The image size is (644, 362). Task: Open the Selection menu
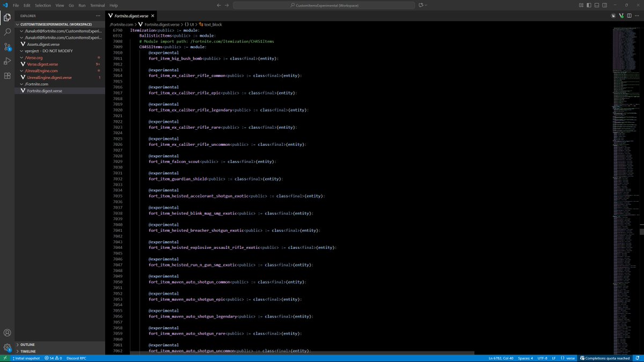point(43,5)
